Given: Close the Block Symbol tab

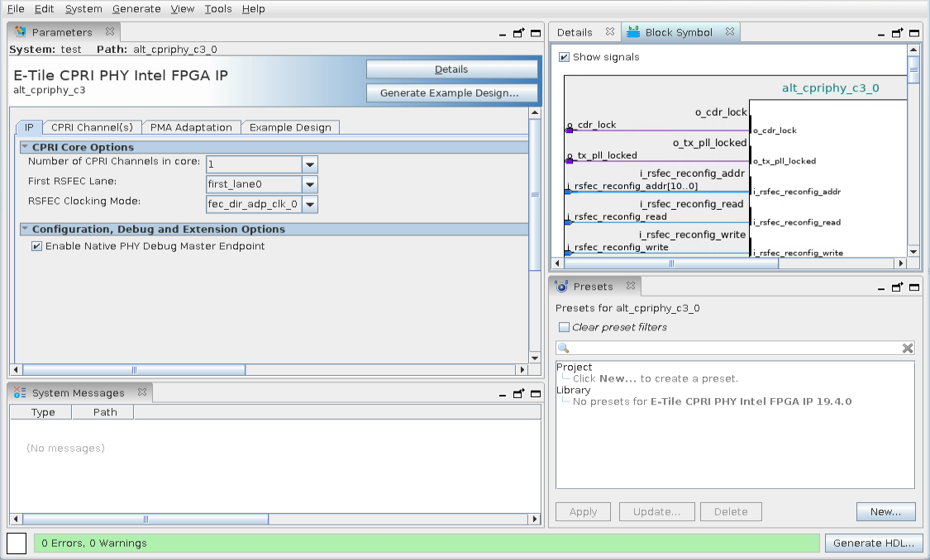Looking at the screenshot, I should click(x=730, y=31).
